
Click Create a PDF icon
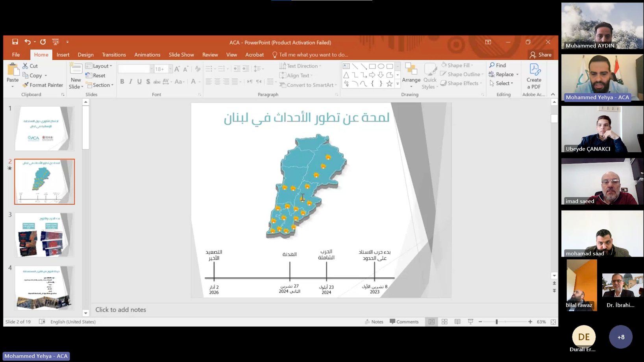(534, 76)
